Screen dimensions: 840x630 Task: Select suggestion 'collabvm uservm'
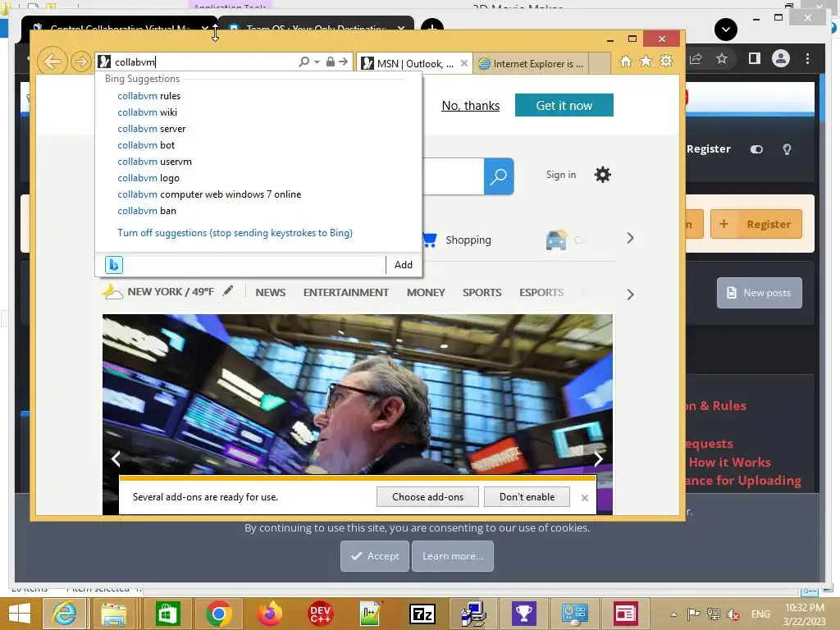(x=155, y=162)
